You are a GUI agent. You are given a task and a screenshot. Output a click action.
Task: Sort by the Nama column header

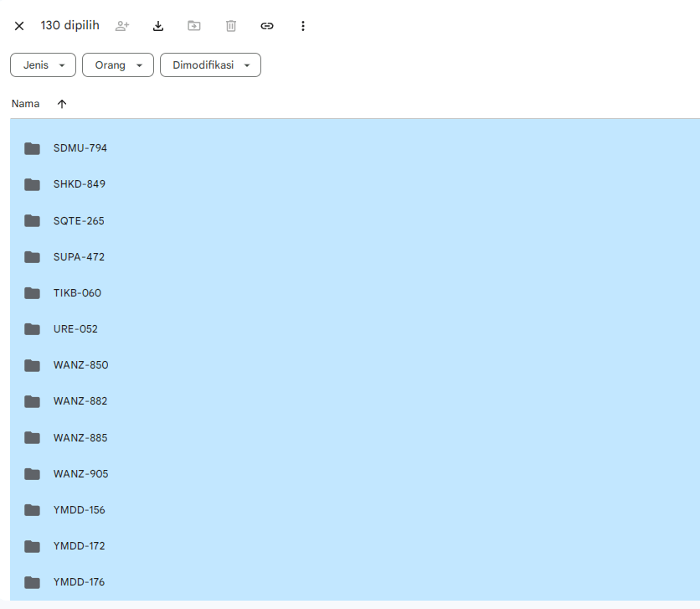coord(25,104)
